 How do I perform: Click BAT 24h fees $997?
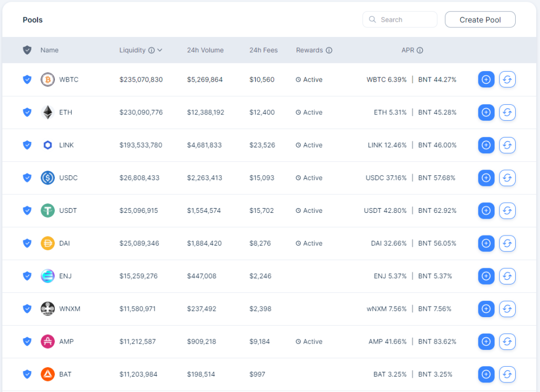click(x=257, y=374)
